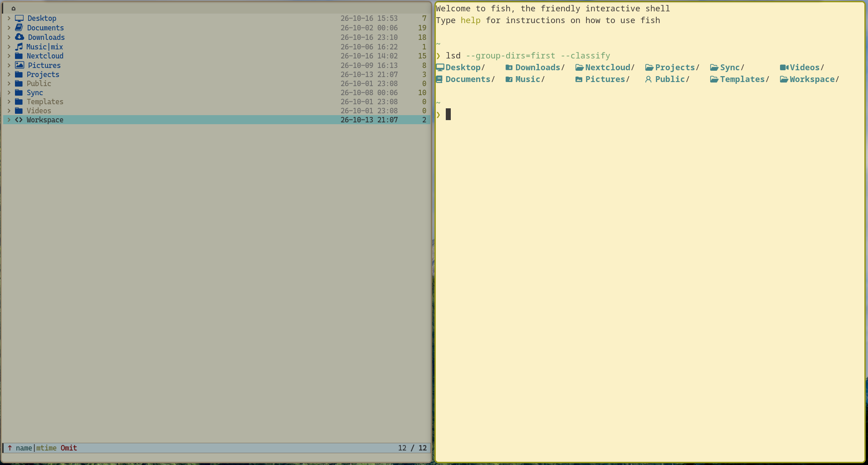The height and width of the screenshot is (465, 868).
Task: Expand the Sync folder chevron
Action: 9,92
